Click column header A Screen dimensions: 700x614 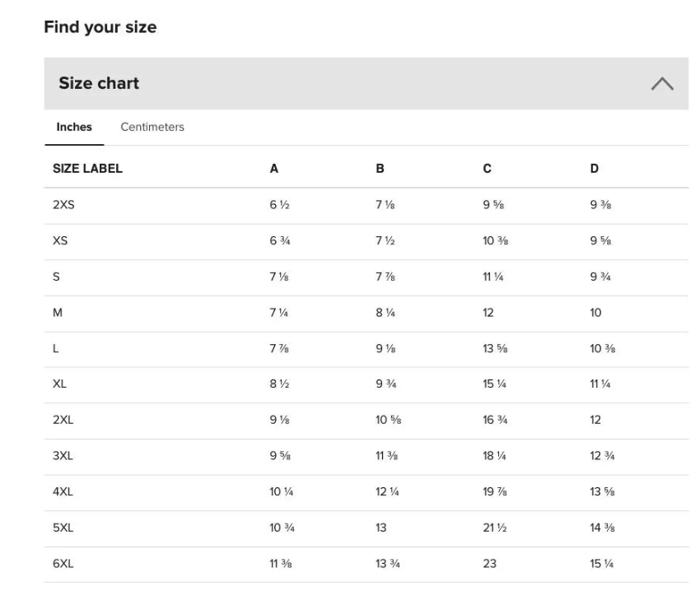(273, 169)
